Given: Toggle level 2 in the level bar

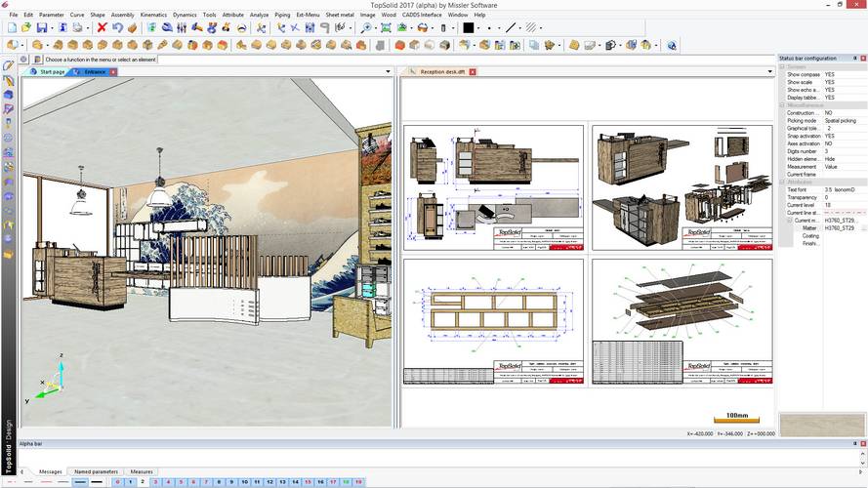Looking at the screenshot, I should pyautogui.click(x=143, y=482).
